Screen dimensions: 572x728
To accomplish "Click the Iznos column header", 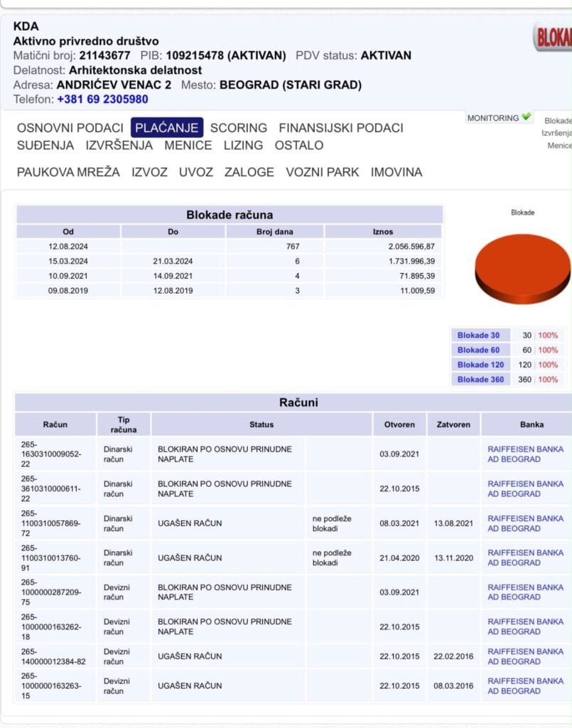I will point(383,231).
